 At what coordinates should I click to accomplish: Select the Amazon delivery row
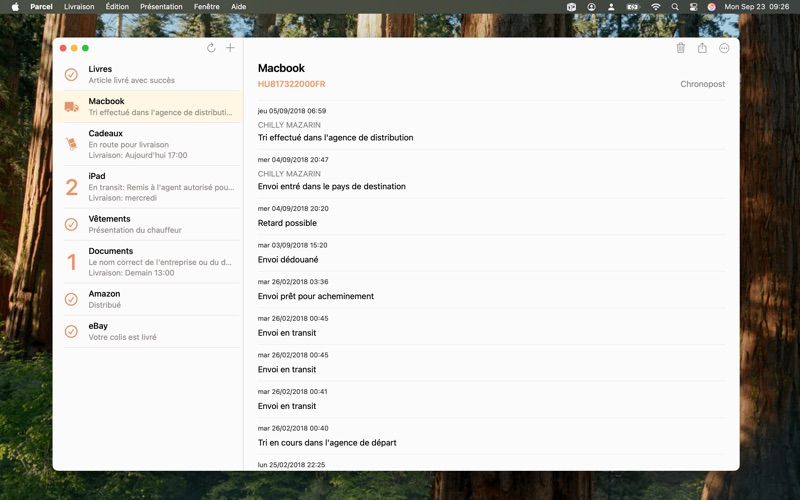148,299
